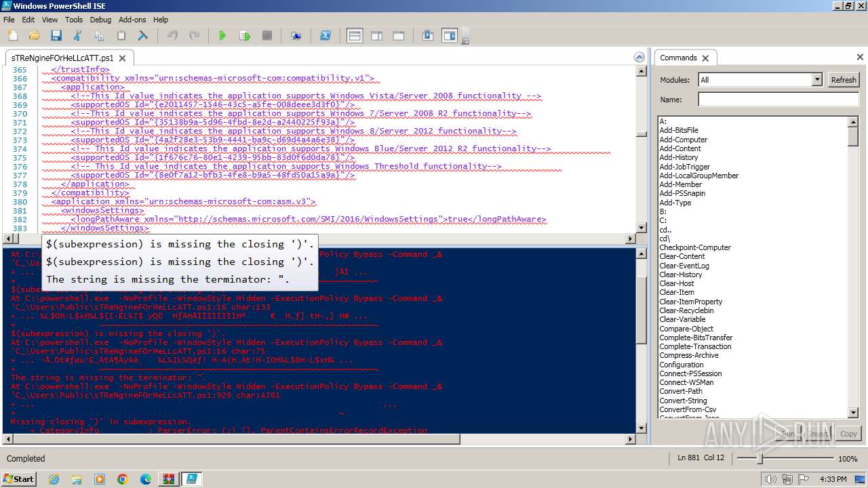
Task: Create a new script with New icon
Action: 12,36
